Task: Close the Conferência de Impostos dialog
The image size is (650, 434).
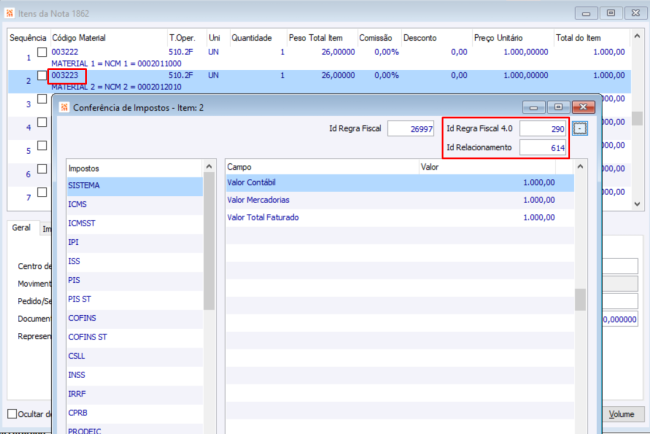Action: click(581, 107)
